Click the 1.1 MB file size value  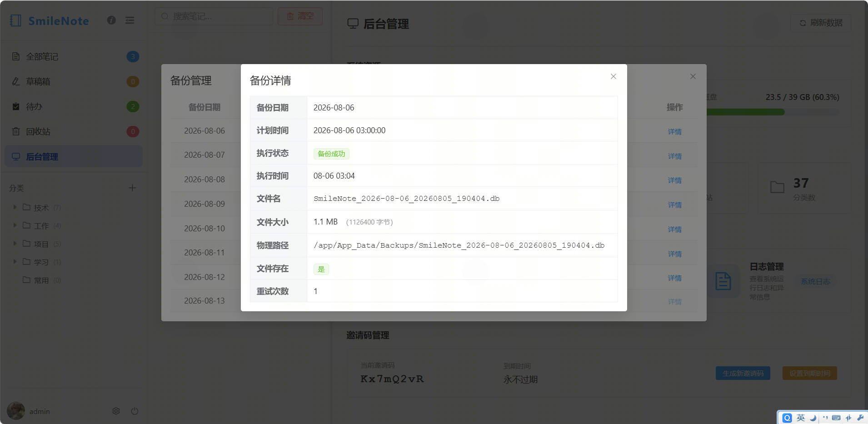pyautogui.click(x=325, y=222)
